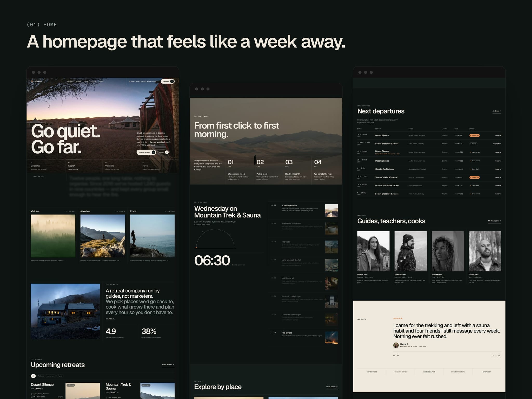Image resolution: width=532 pixels, height=399 pixels.
Task: Select the Hybrid filter chip
Action: click(x=60, y=376)
